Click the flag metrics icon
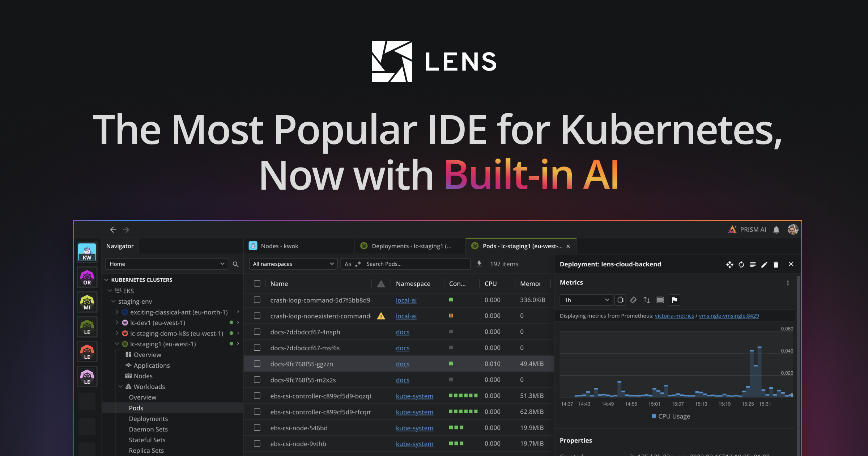868x456 pixels. (x=675, y=300)
